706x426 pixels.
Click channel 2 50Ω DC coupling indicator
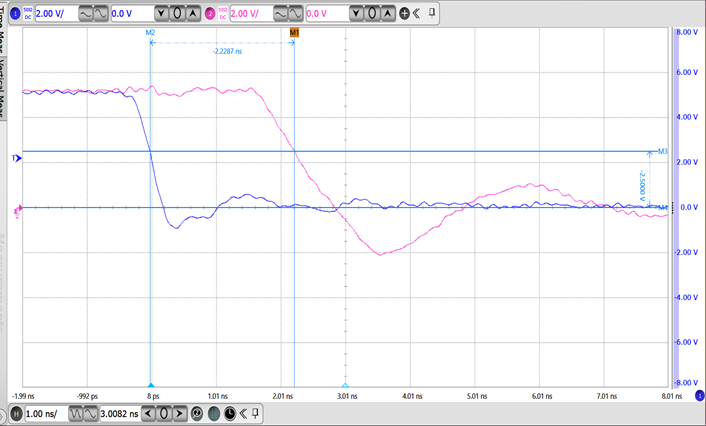point(223,14)
